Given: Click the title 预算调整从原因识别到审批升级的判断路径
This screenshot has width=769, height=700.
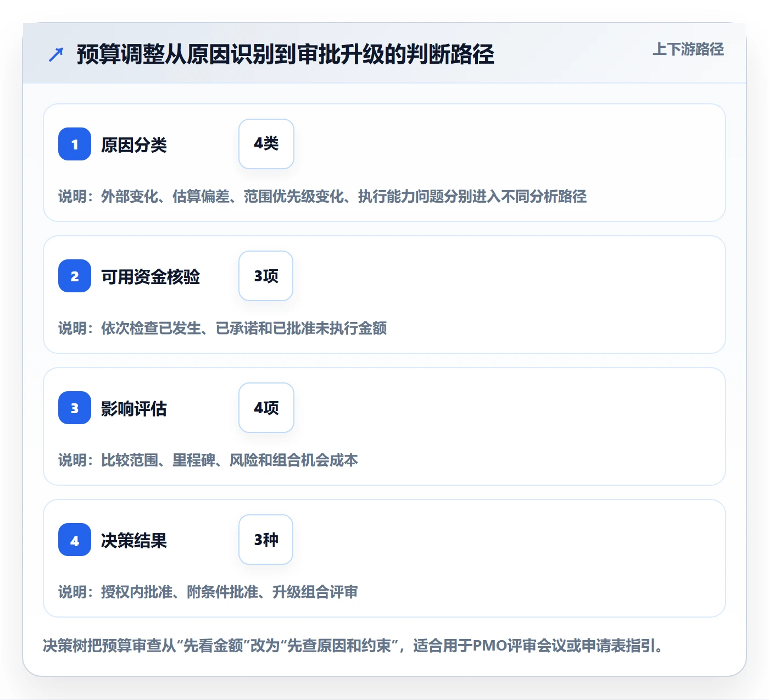Looking at the screenshot, I should [286, 54].
